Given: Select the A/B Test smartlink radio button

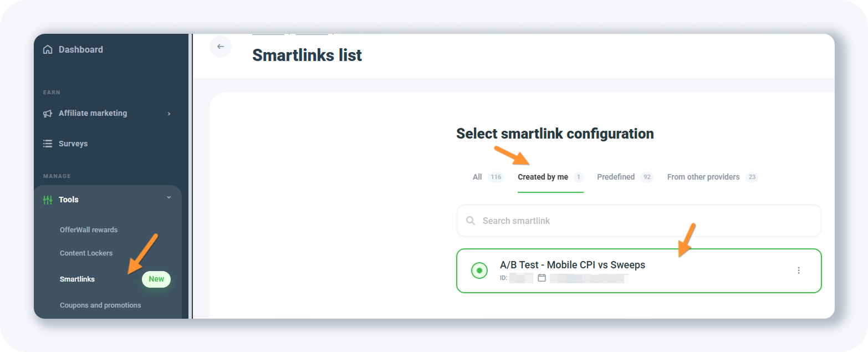Looking at the screenshot, I should [x=479, y=271].
